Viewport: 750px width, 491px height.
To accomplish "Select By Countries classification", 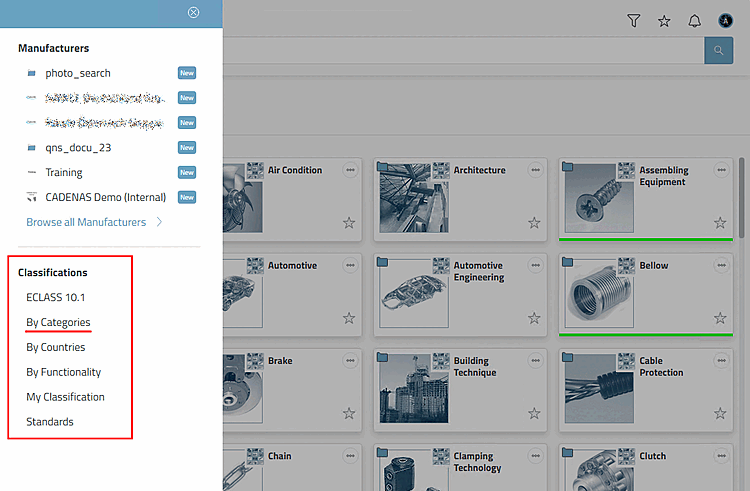I will (55, 347).
